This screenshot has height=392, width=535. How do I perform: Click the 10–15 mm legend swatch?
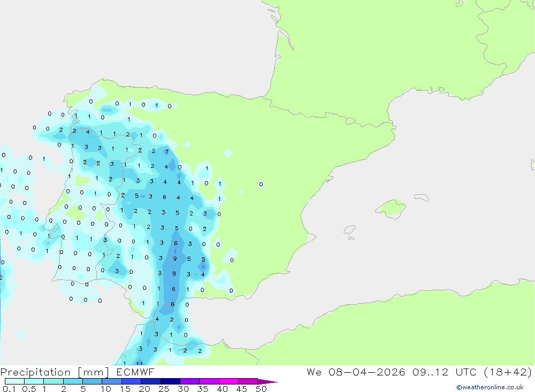(112, 381)
